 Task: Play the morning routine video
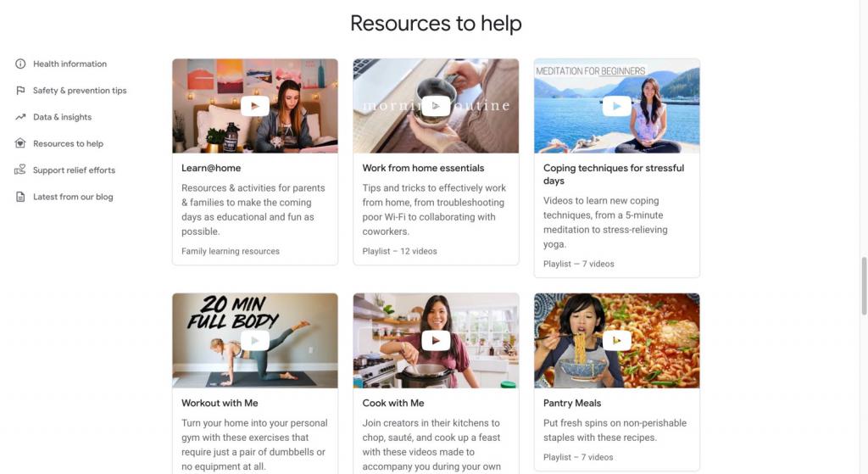436,106
